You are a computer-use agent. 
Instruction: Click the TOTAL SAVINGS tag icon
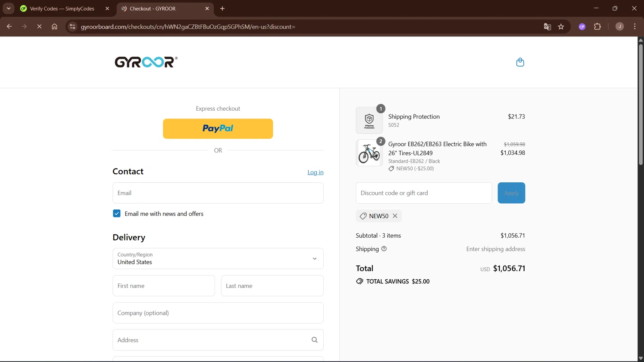tap(360, 281)
